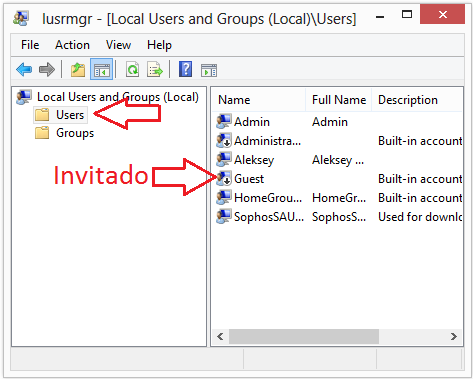Click Guest's 'Built-in account' description
Screen dimensions: 473x379
pyautogui.click(x=420, y=179)
